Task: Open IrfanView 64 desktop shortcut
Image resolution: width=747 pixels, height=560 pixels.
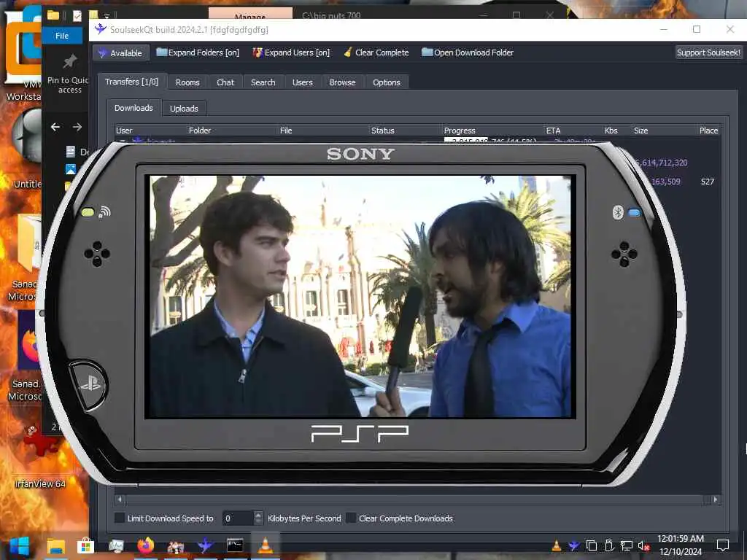Action: [40, 457]
